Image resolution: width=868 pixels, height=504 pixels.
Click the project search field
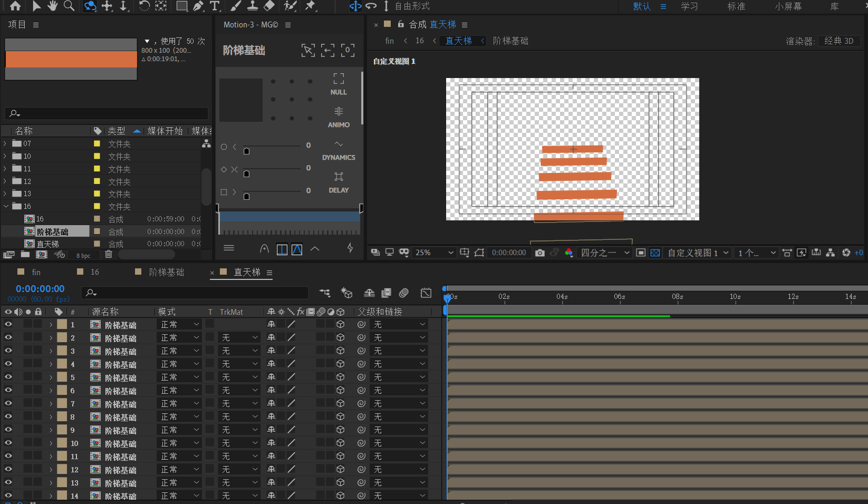tap(106, 113)
